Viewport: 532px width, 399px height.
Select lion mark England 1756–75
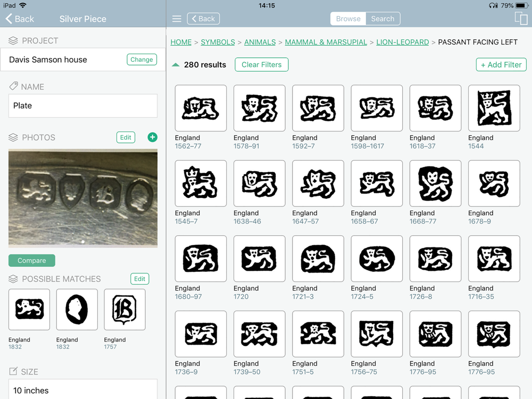pos(377,334)
